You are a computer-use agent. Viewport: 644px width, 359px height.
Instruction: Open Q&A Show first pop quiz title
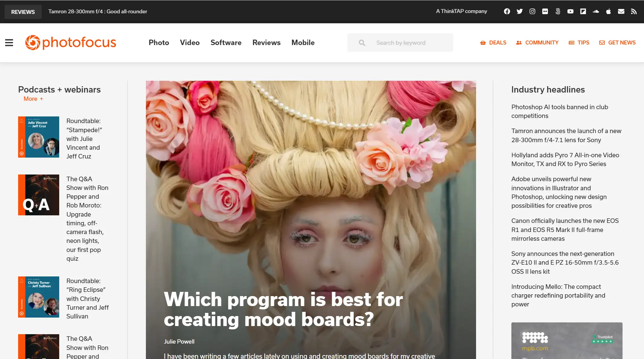click(87, 219)
